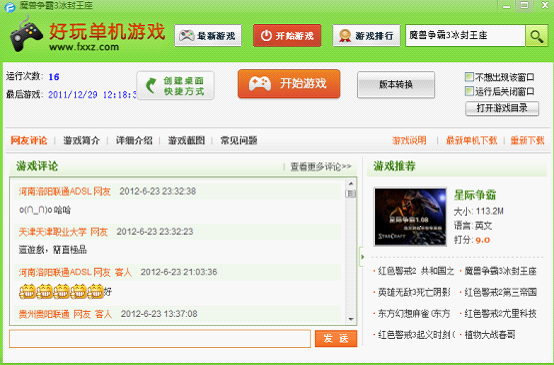The width and height of the screenshot is (554, 365).
Task: Enable 不想出现该窗口 checkbox
Action: point(469,77)
